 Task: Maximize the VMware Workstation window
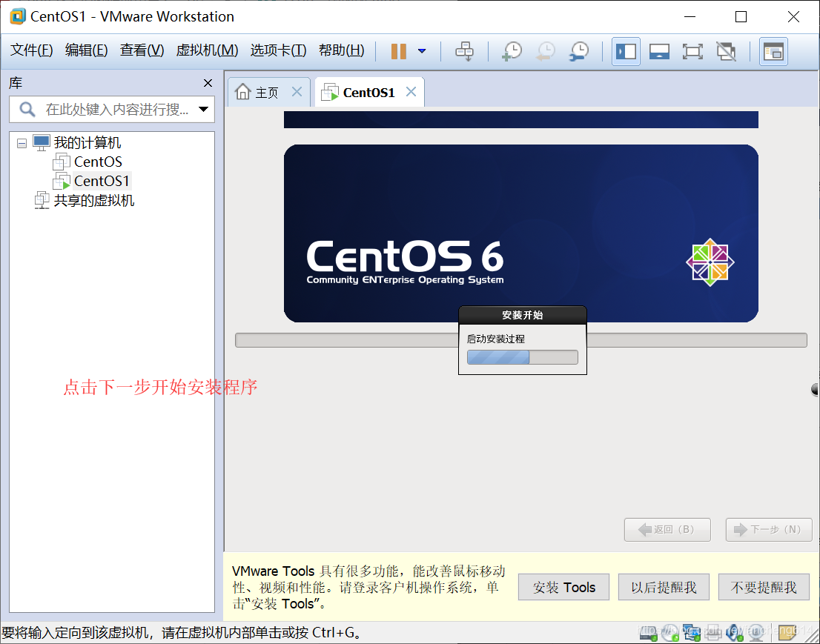point(741,17)
